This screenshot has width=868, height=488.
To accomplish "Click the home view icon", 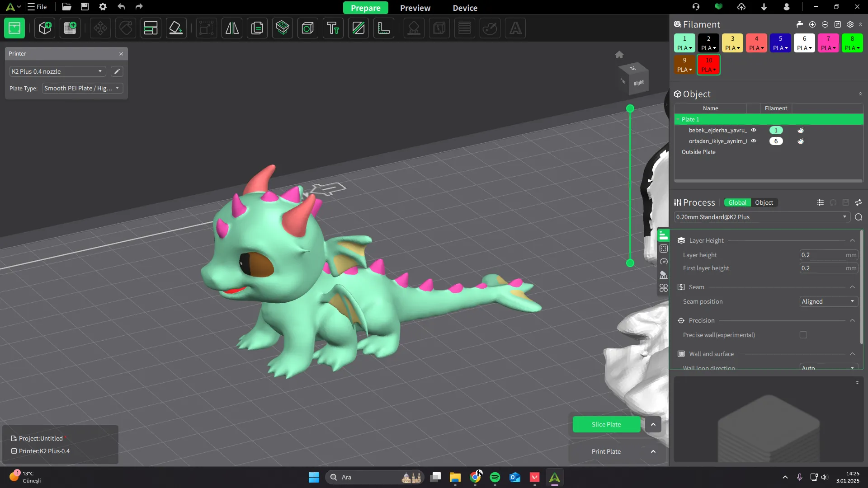I will 619,55.
